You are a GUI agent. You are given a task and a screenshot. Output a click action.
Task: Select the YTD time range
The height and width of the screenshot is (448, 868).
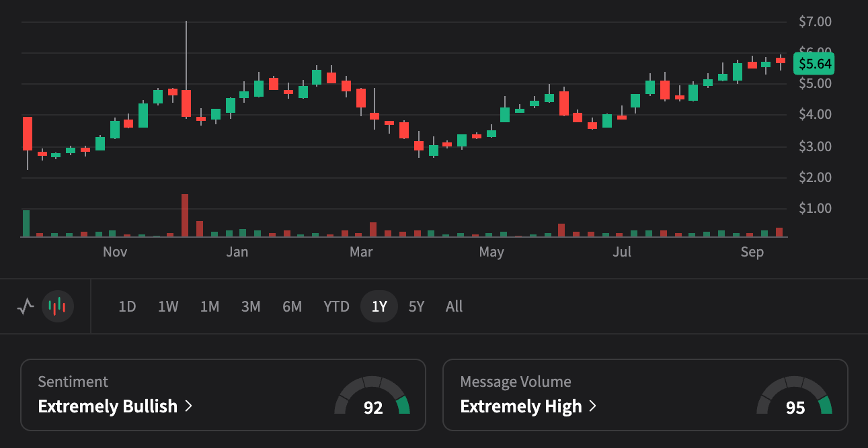(x=336, y=307)
